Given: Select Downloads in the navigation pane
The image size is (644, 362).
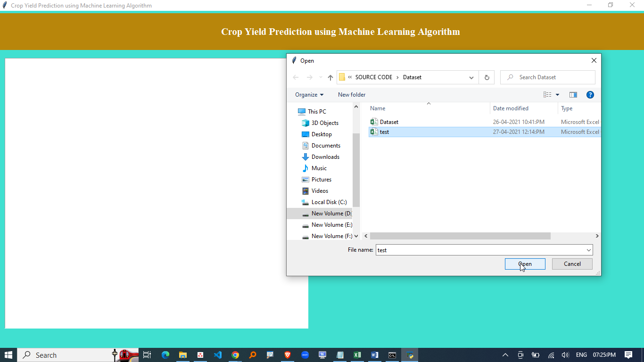Looking at the screenshot, I should [x=325, y=157].
